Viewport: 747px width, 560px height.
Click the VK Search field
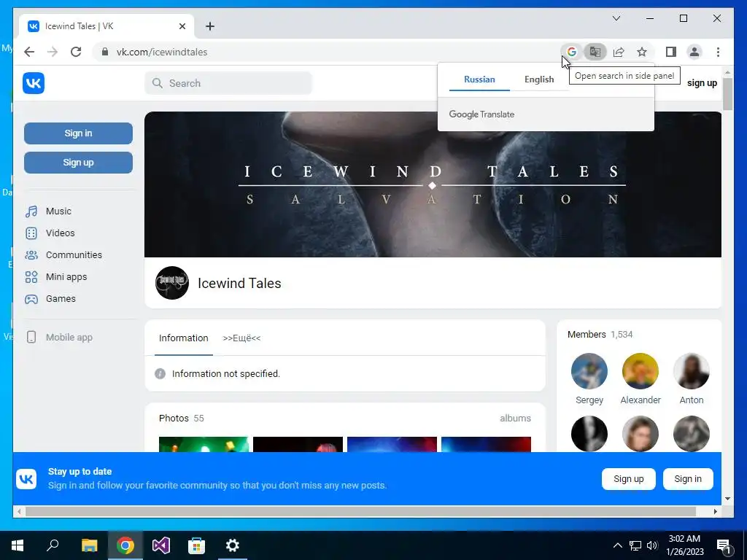pyautogui.click(x=228, y=83)
